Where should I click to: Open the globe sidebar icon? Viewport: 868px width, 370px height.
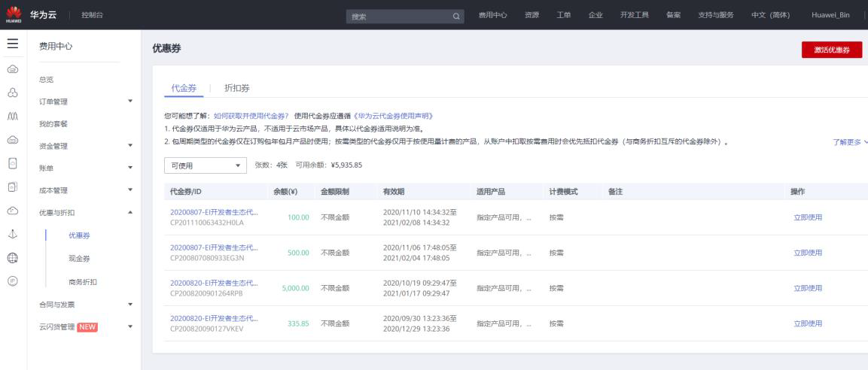[13, 258]
